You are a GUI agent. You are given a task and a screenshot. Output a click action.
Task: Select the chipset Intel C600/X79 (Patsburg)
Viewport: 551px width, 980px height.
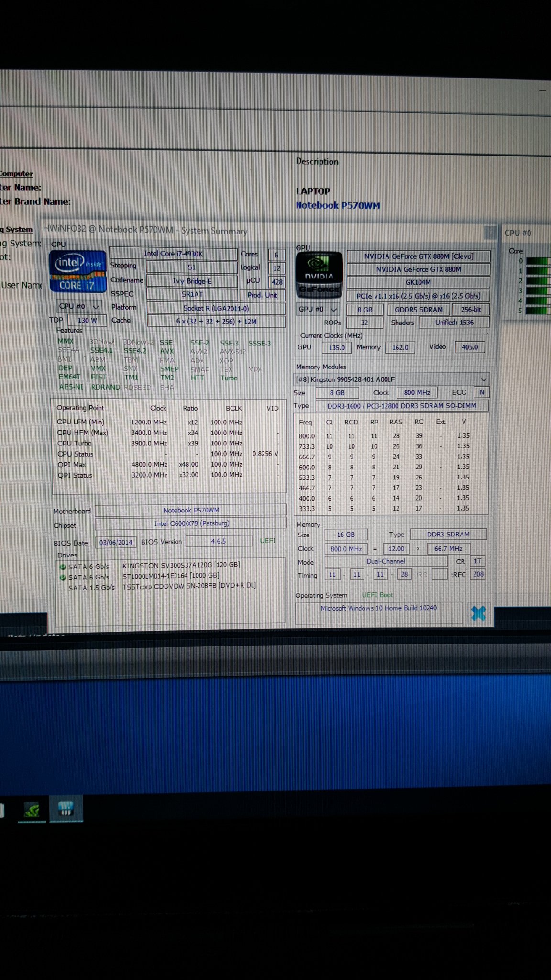coord(191,523)
